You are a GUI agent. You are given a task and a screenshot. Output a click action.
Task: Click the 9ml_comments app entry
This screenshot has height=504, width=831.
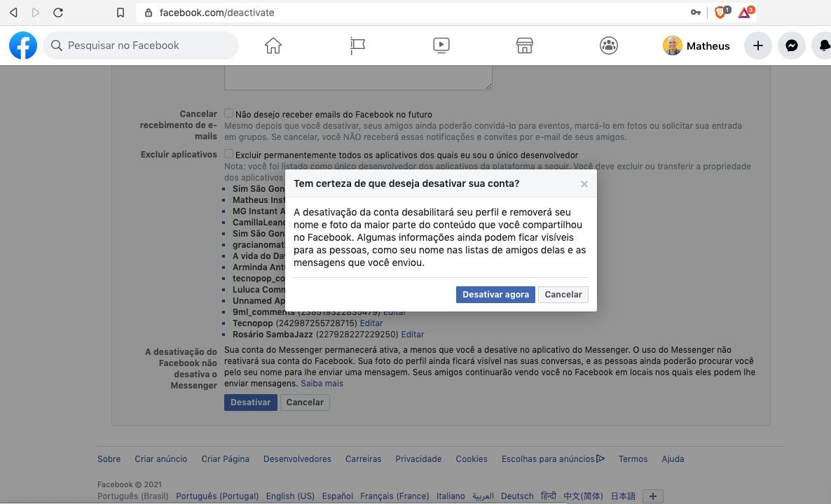[263, 312]
